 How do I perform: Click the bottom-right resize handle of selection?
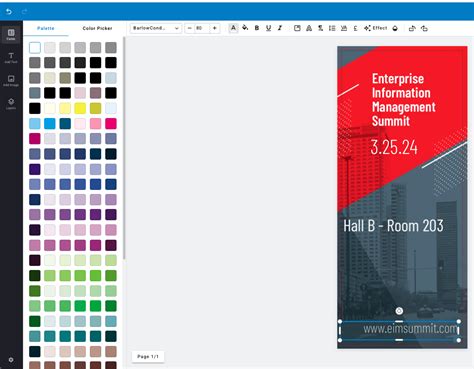(x=459, y=340)
